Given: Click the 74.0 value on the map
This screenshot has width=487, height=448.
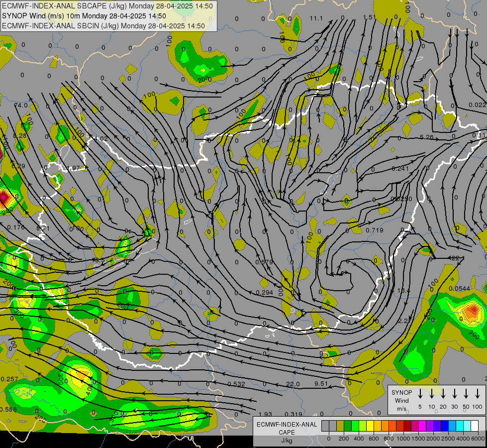Looking at the screenshot, I should (x=21, y=106).
